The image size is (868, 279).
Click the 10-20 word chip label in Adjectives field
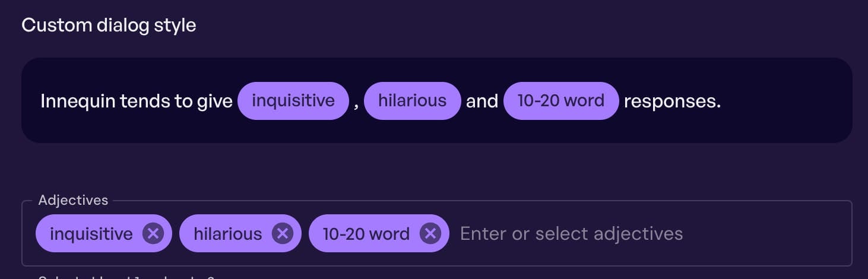[366, 234]
